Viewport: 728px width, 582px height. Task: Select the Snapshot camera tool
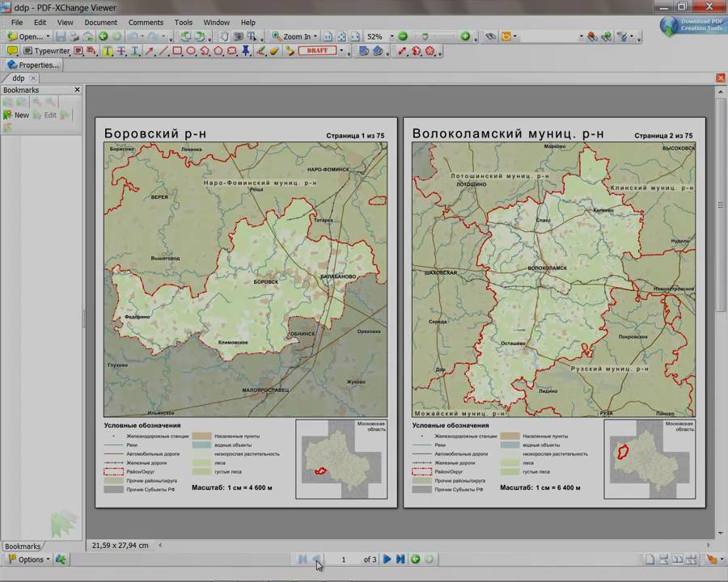point(238,36)
